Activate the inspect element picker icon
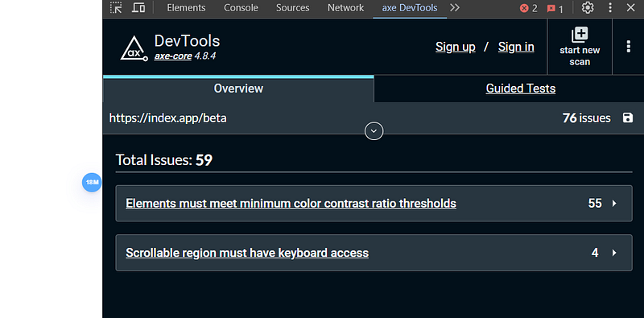 [116, 8]
